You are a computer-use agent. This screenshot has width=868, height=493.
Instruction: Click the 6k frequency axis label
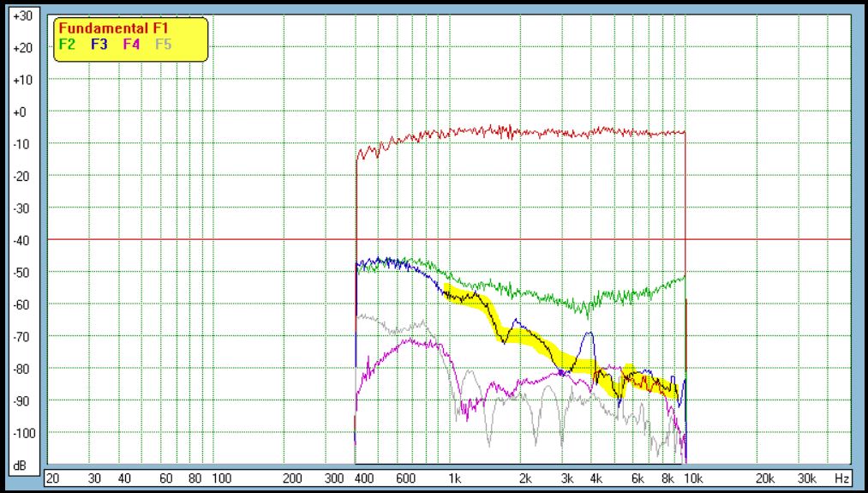(x=638, y=478)
